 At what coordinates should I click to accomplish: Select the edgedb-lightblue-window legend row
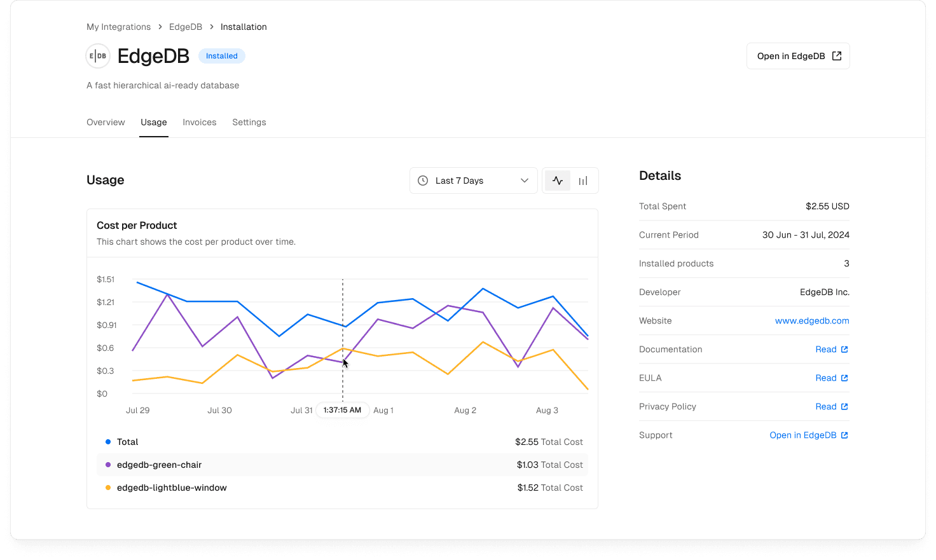tap(342, 488)
